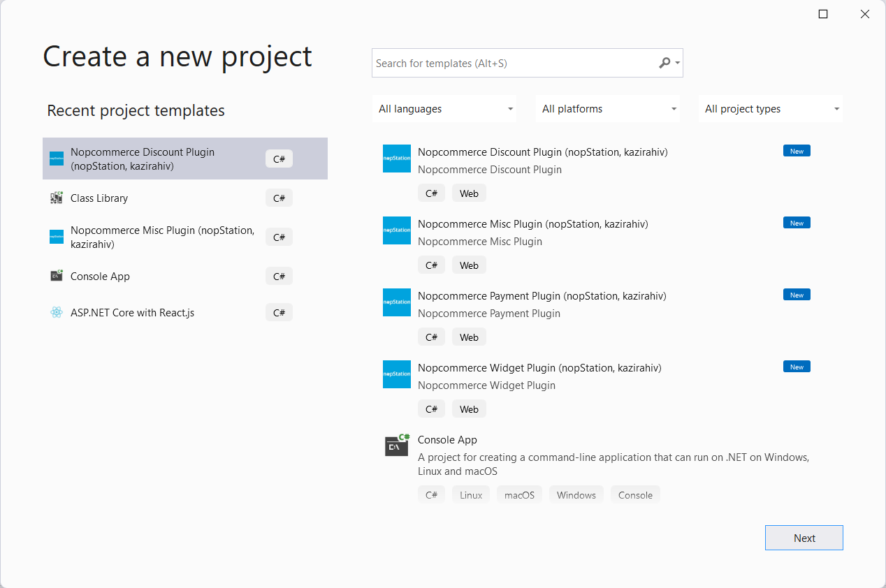
Task: Click nopStation logo of Misc Plugin template
Action: (397, 230)
